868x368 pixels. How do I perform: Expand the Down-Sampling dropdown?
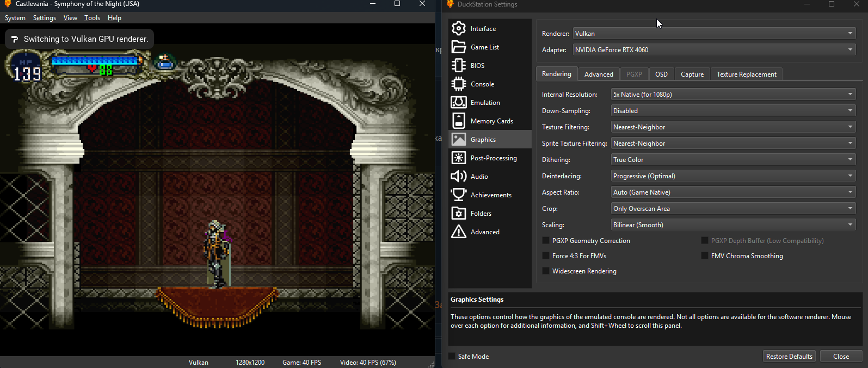[733, 110]
